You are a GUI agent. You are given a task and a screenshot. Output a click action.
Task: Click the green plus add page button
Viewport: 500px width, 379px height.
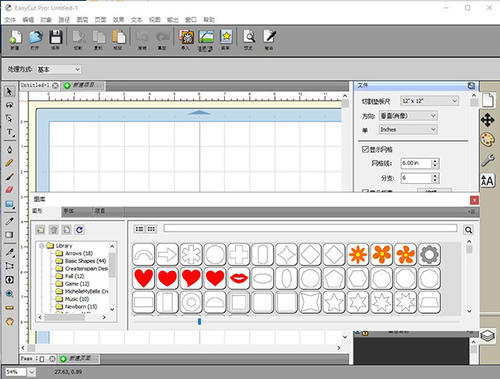63,359
